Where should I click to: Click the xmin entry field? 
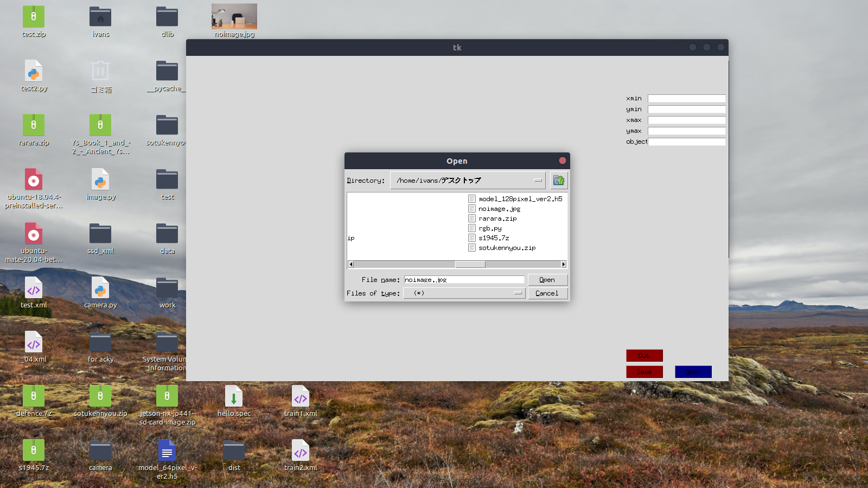coord(686,99)
